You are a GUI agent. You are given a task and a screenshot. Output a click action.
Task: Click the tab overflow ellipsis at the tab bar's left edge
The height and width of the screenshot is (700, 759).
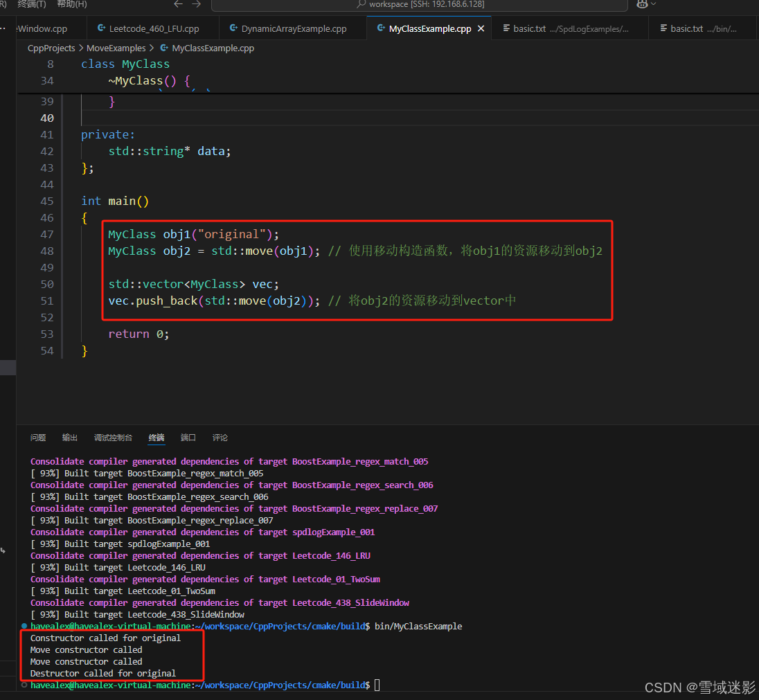[x=4, y=28]
